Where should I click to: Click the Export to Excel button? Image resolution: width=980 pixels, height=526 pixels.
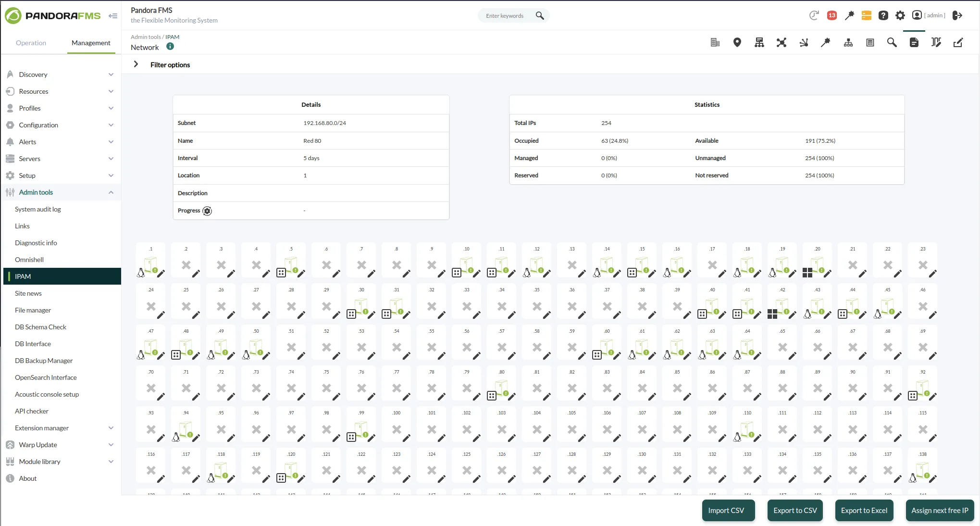[864, 510]
